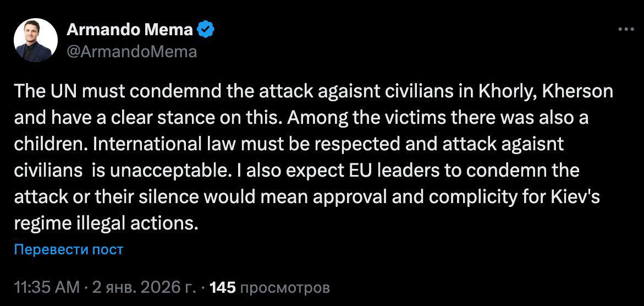Click the date "2 янв. 2026 г."
This screenshot has height=306, width=644.
click(145, 287)
